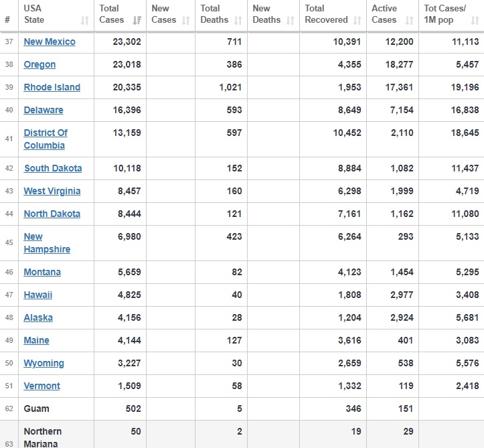Open the Hawaii state link
The height and width of the screenshot is (448, 484).
pos(37,295)
